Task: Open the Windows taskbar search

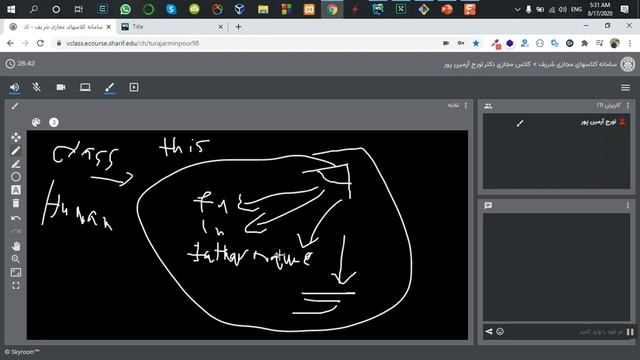Action: 34,9
